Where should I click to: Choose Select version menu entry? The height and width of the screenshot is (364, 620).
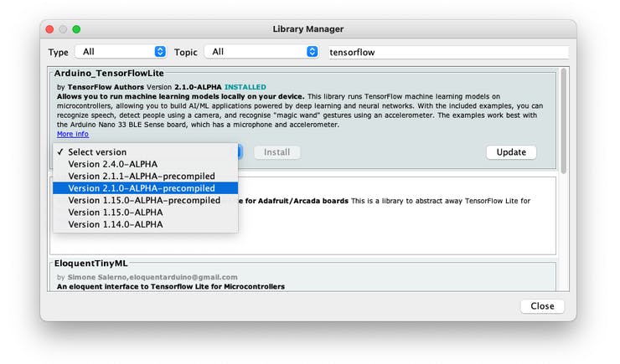coord(146,152)
